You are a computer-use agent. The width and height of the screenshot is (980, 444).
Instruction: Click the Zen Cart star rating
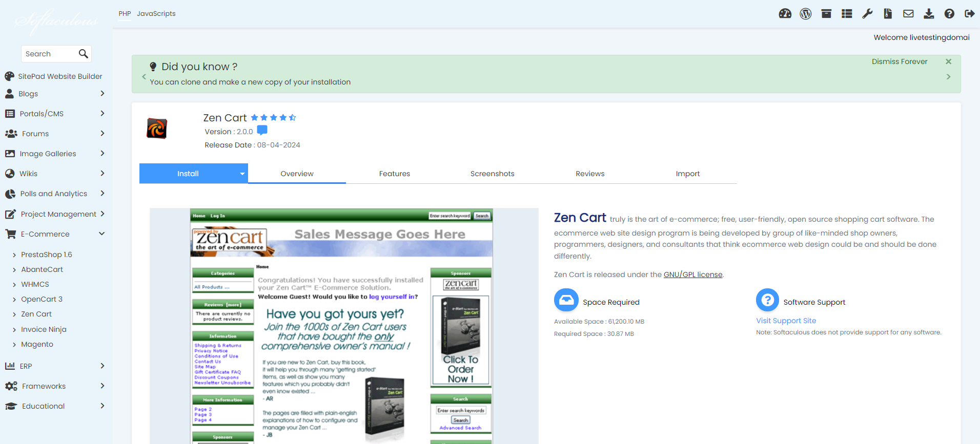273,118
